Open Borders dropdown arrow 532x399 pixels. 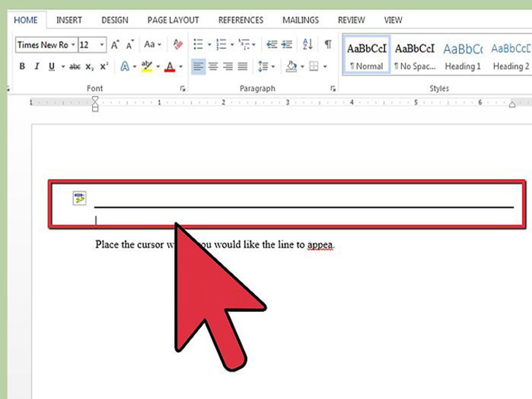point(325,66)
